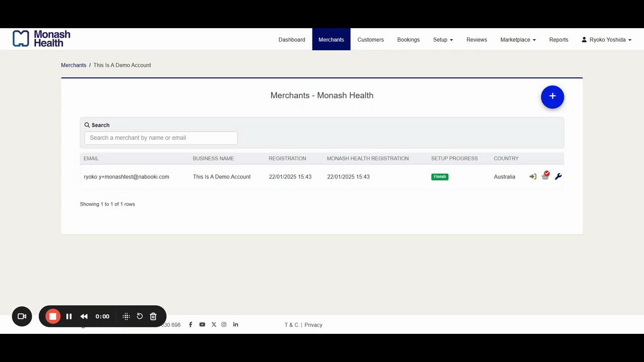The height and width of the screenshot is (362, 644).
Task: Expand the Setup dropdown menu
Action: point(443,39)
